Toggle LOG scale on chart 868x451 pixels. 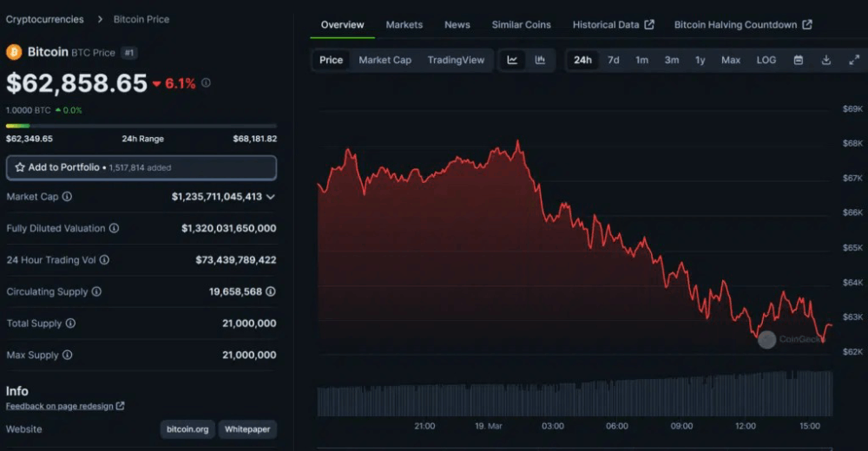click(766, 60)
